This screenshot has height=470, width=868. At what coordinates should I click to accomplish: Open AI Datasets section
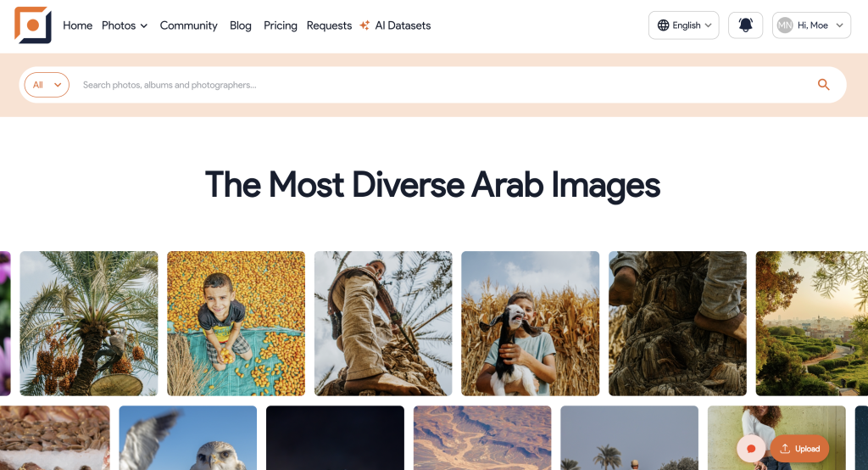[x=403, y=25]
